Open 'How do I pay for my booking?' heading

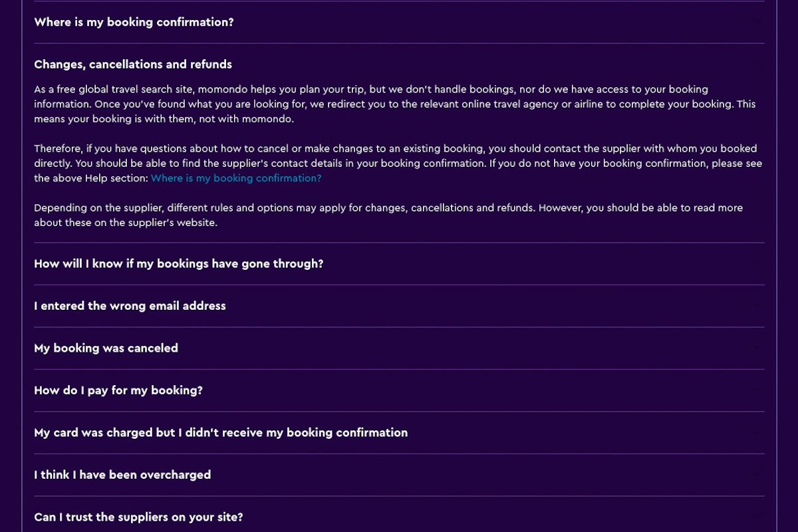pos(118,390)
